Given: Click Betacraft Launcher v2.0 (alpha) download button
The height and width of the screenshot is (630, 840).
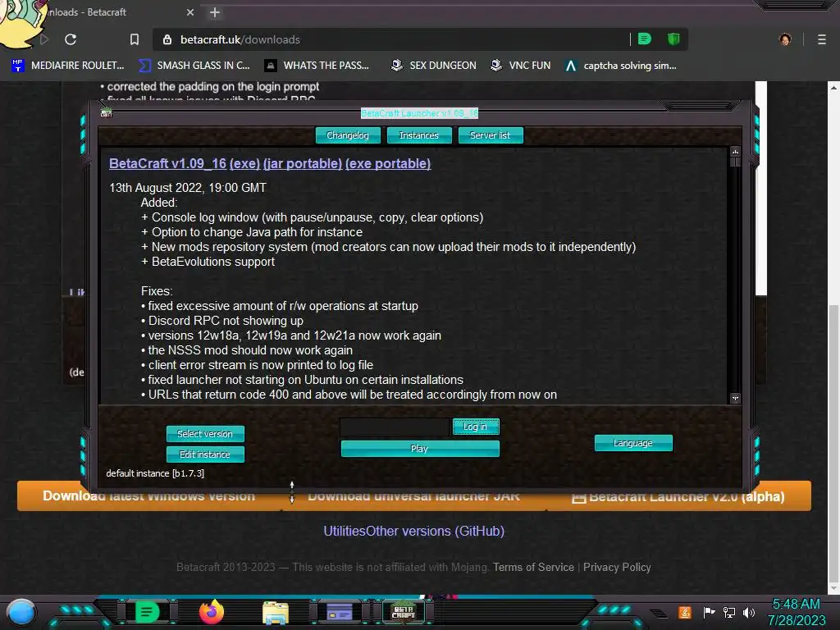Looking at the screenshot, I should click(x=678, y=496).
